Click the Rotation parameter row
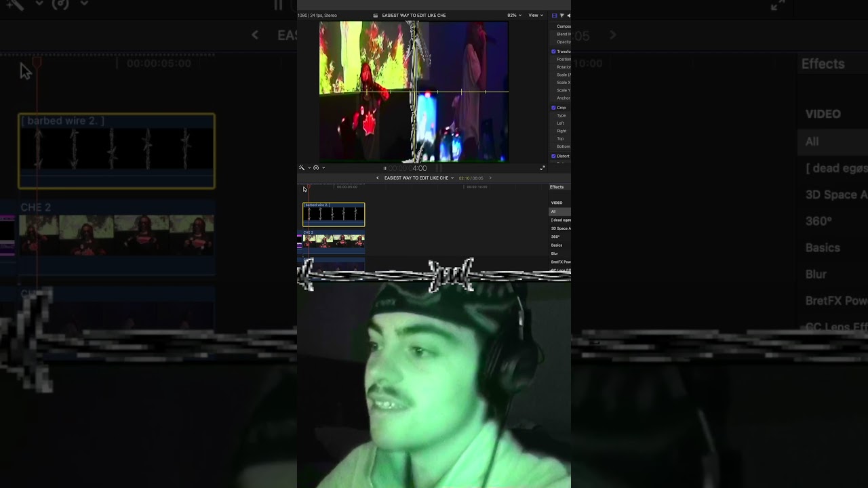The width and height of the screenshot is (868, 488). (561, 67)
